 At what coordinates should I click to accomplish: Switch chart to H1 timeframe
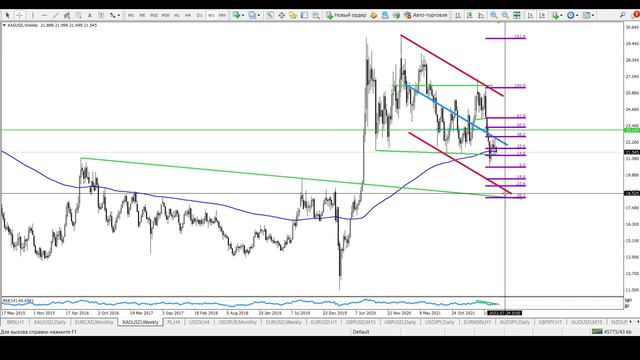click(177, 15)
